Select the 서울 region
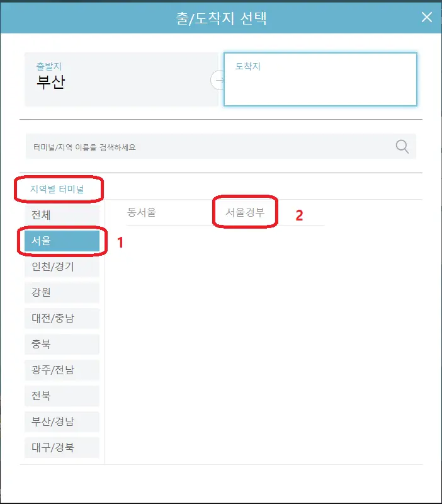This screenshot has width=442, height=504. click(62, 241)
